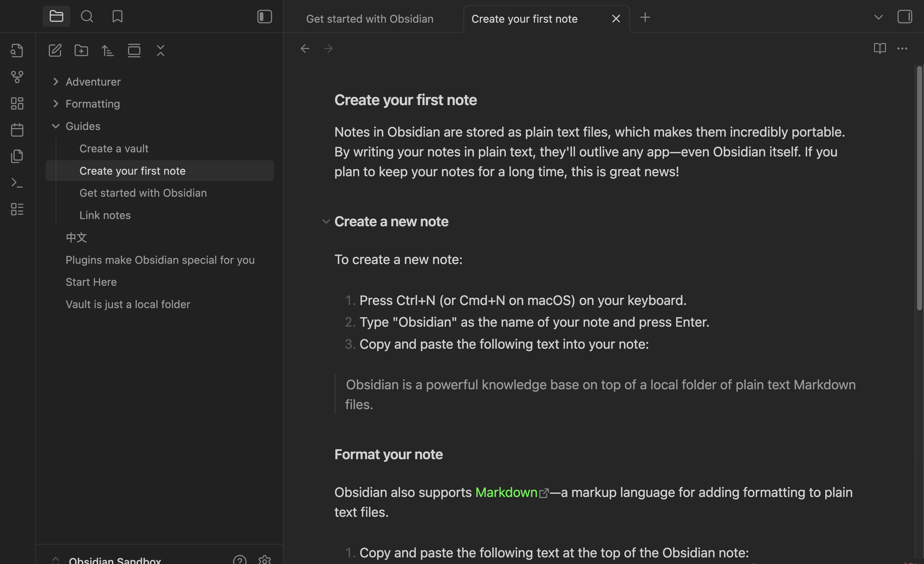Switch to reading view book icon

(x=879, y=48)
